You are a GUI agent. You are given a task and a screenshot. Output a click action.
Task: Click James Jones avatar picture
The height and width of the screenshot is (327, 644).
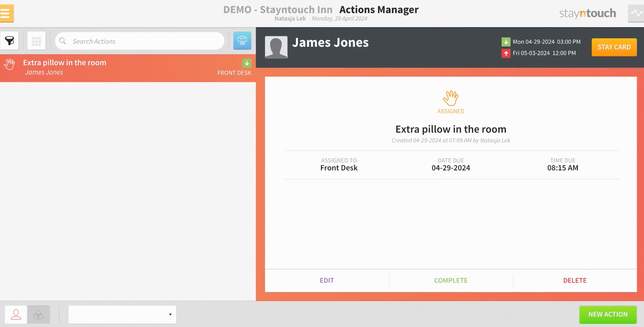pyautogui.click(x=276, y=47)
